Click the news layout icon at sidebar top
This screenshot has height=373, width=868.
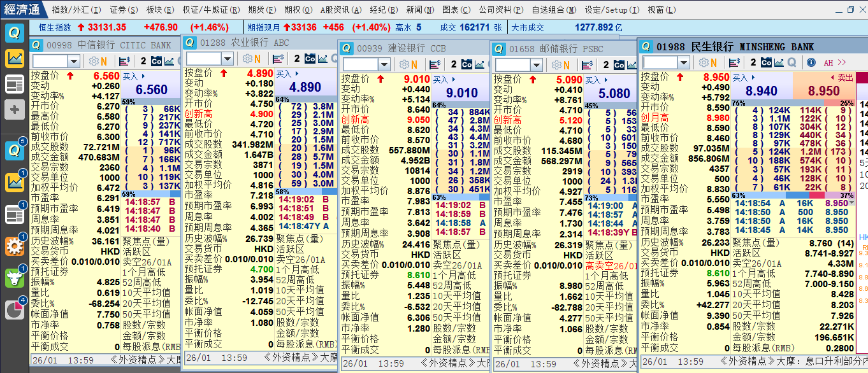[14, 84]
